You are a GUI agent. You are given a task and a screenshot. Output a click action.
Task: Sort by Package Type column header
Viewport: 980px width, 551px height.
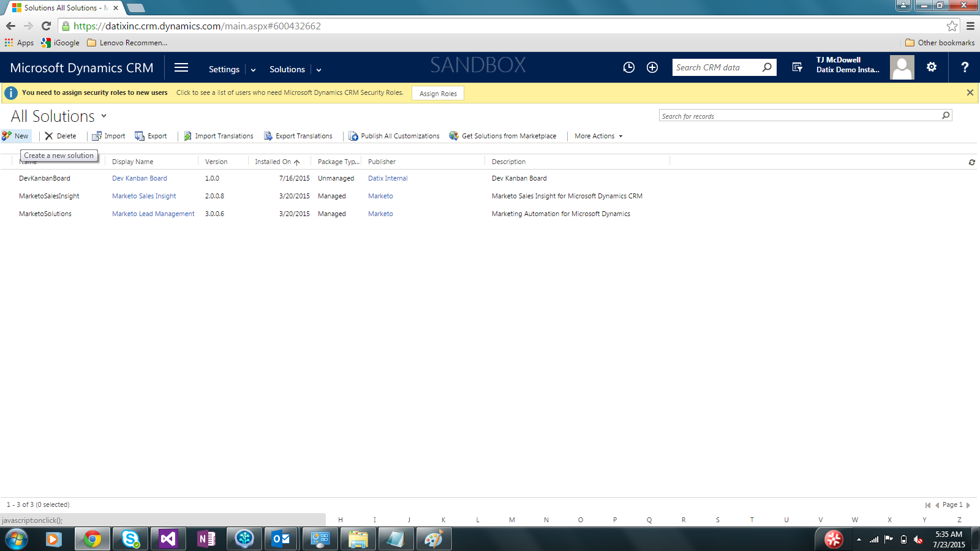click(338, 162)
